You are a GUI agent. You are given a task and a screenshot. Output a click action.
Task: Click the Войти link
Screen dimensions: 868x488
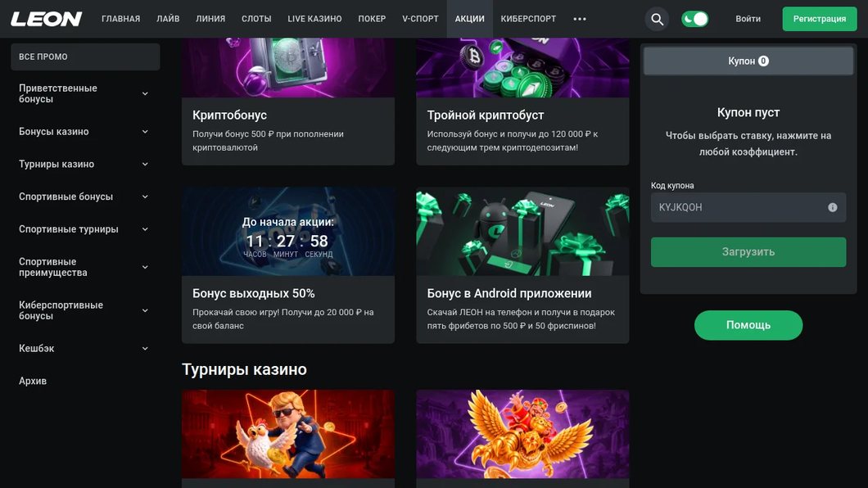click(x=748, y=19)
